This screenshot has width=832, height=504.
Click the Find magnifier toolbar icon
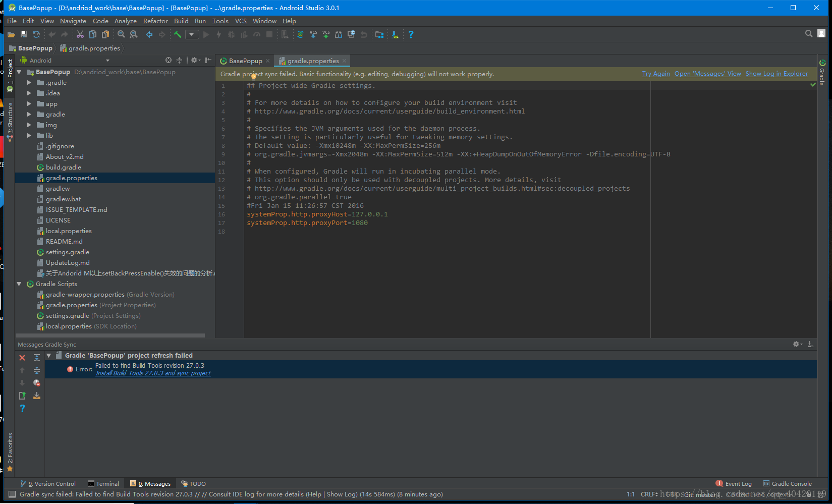click(x=121, y=34)
